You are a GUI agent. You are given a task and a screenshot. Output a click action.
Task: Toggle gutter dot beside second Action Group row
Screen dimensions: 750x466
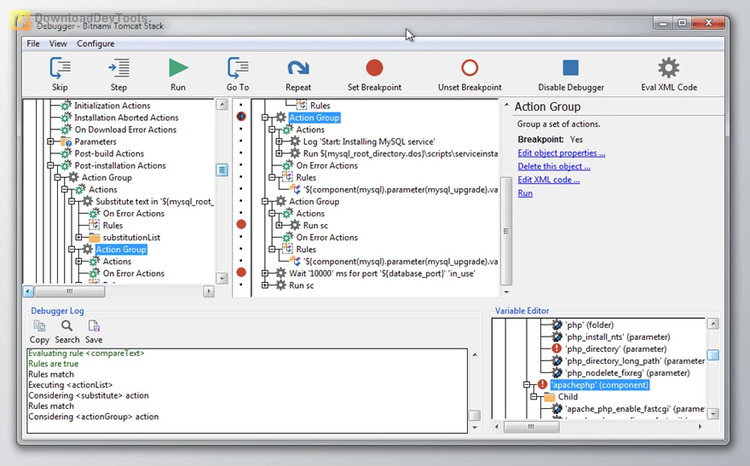[241, 200]
